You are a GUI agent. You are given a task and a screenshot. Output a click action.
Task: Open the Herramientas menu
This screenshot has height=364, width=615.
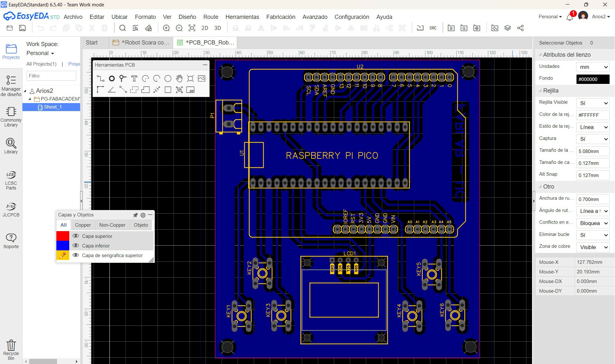[242, 17]
